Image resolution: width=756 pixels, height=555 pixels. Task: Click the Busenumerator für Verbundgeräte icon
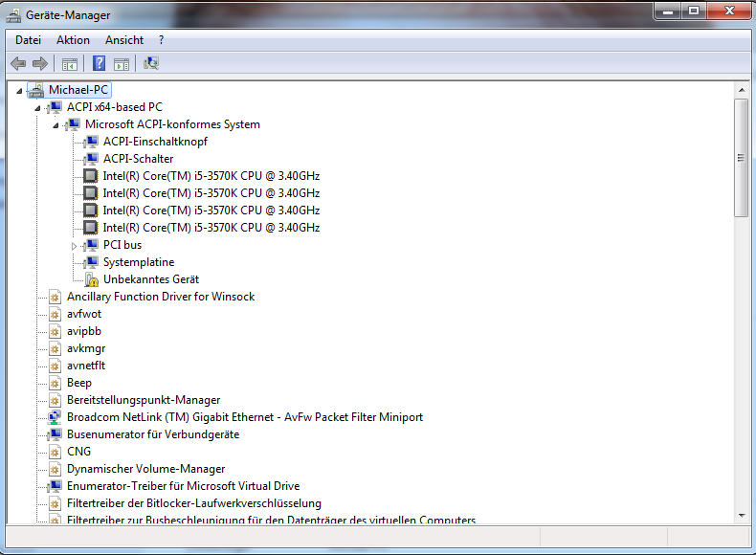pyautogui.click(x=55, y=434)
